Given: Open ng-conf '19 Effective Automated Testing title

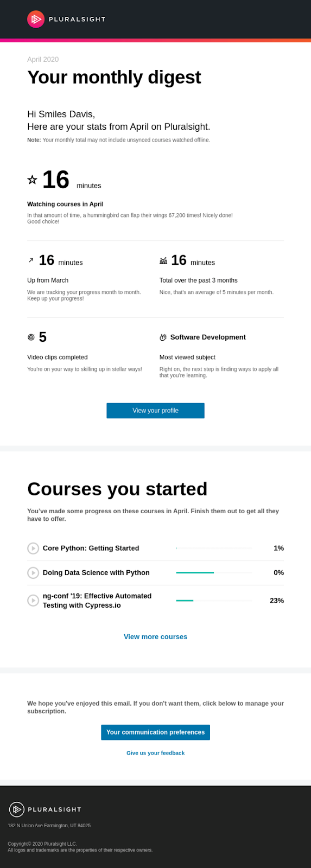Looking at the screenshot, I should [x=97, y=601].
